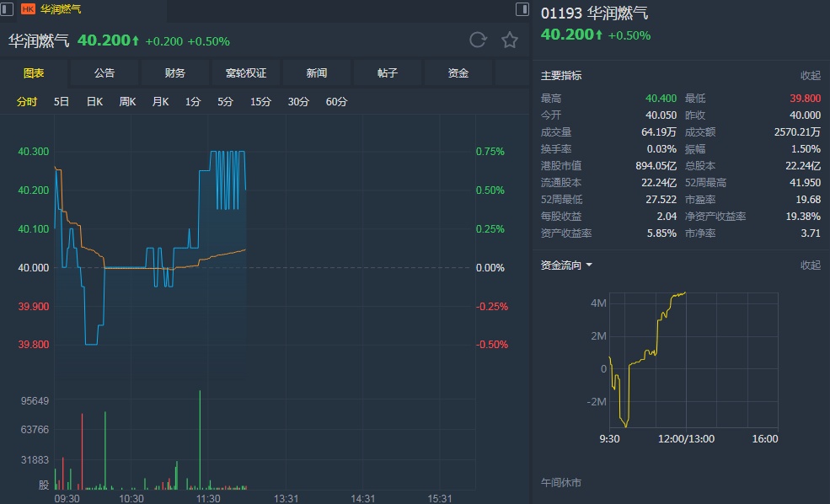Screen dimensions: 830x504
Task: Click the 40.300 price axis label
Action: pos(34,152)
